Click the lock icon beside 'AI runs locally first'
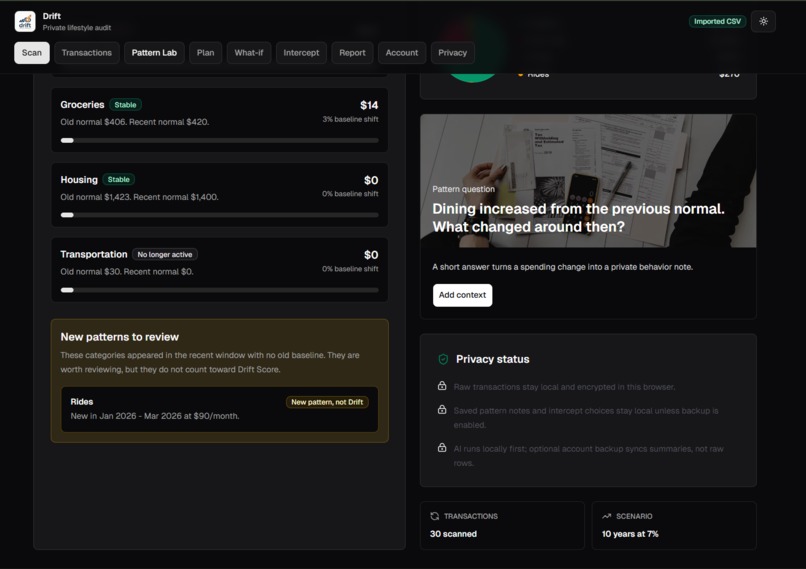This screenshot has width=806, height=569. (442, 447)
